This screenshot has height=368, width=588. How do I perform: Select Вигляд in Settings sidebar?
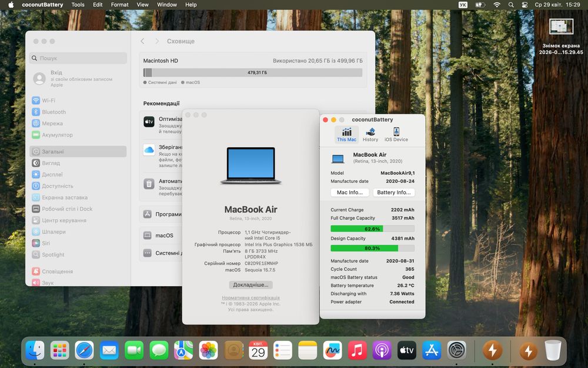(x=78, y=163)
